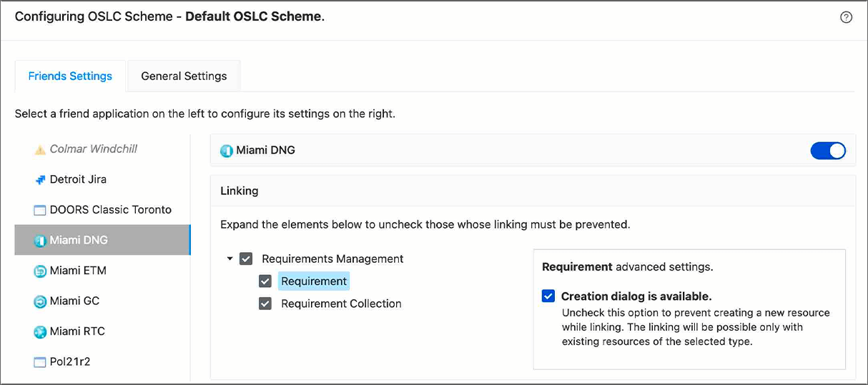Select the Requirements Management tree label
Screen dimensions: 868x385
pyautogui.click(x=332, y=259)
